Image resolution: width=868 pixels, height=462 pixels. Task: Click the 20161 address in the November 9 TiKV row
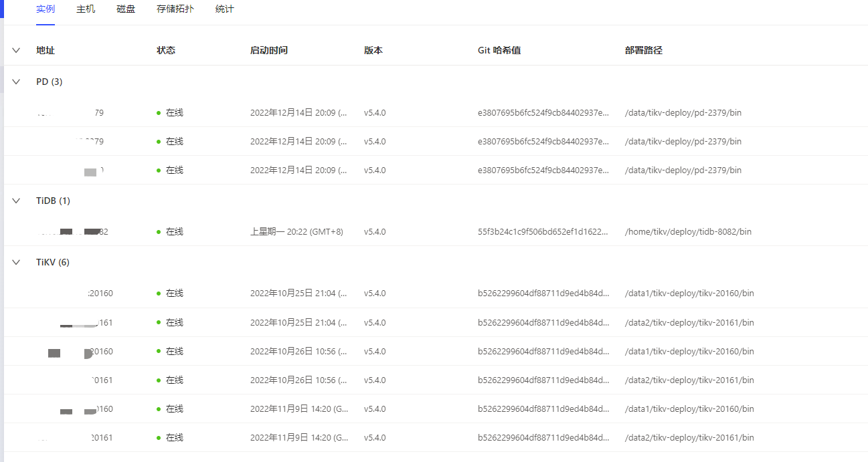[102, 437]
